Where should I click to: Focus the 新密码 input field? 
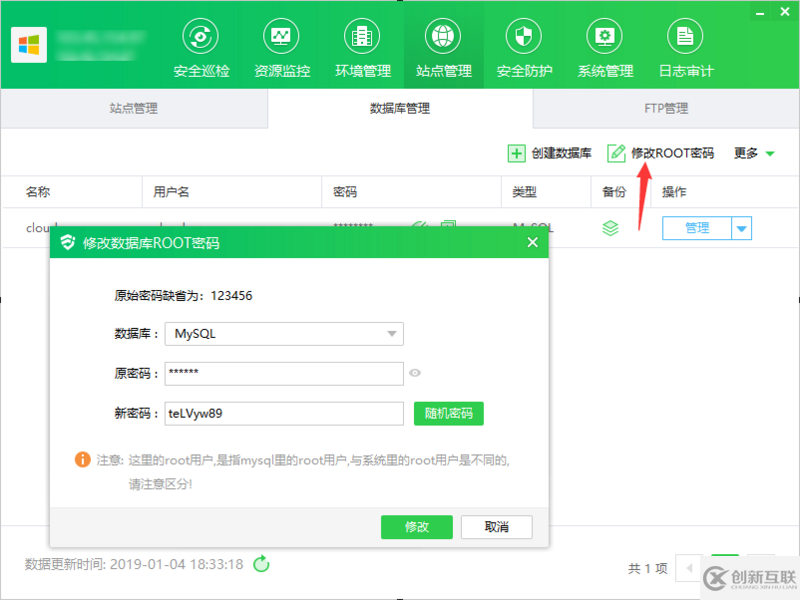pos(284,413)
